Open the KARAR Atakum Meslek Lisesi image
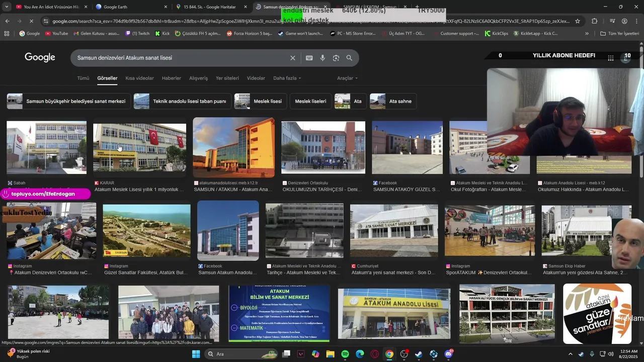Image resolution: width=644 pixels, height=362 pixels. (x=139, y=147)
